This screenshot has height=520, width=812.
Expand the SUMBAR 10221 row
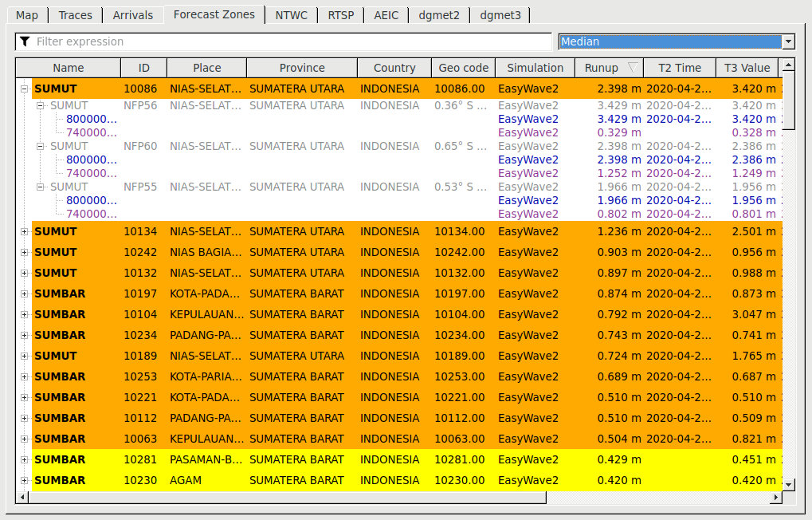[x=25, y=398]
